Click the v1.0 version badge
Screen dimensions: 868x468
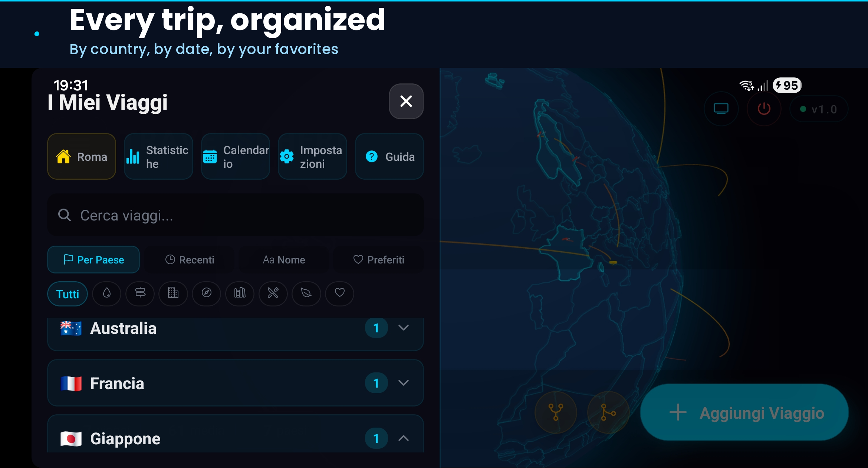pyautogui.click(x=819, y=109)
